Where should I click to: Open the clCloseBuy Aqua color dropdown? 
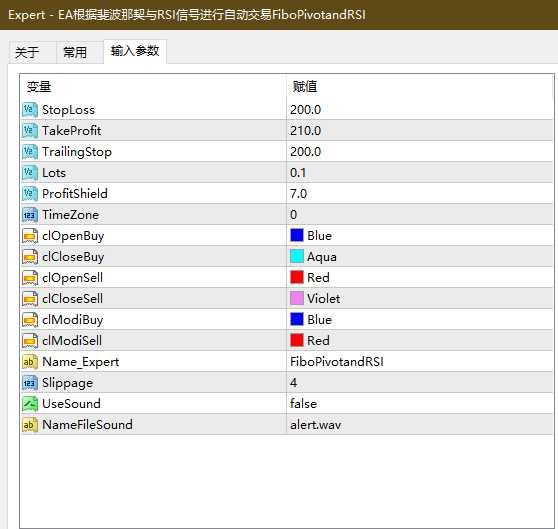click(x=419, y=256)
